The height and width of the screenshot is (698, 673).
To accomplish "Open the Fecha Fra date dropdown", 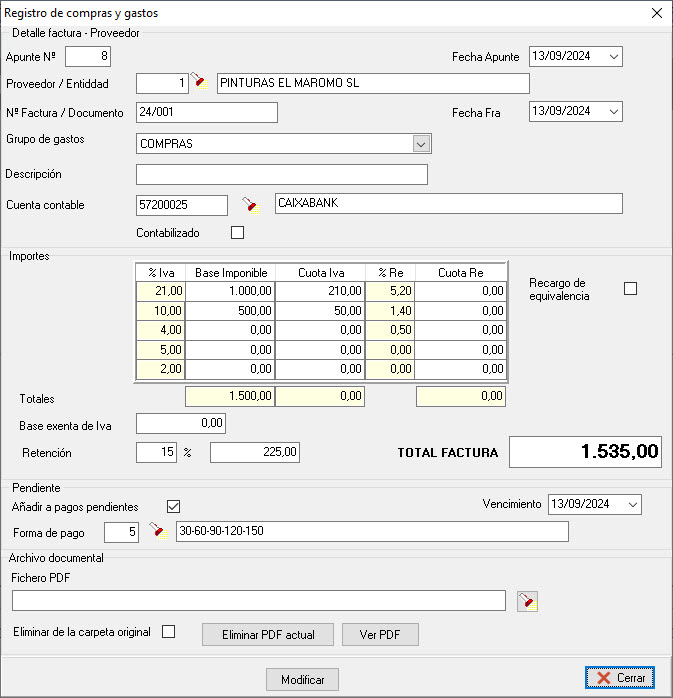I will tap(614, 112).
